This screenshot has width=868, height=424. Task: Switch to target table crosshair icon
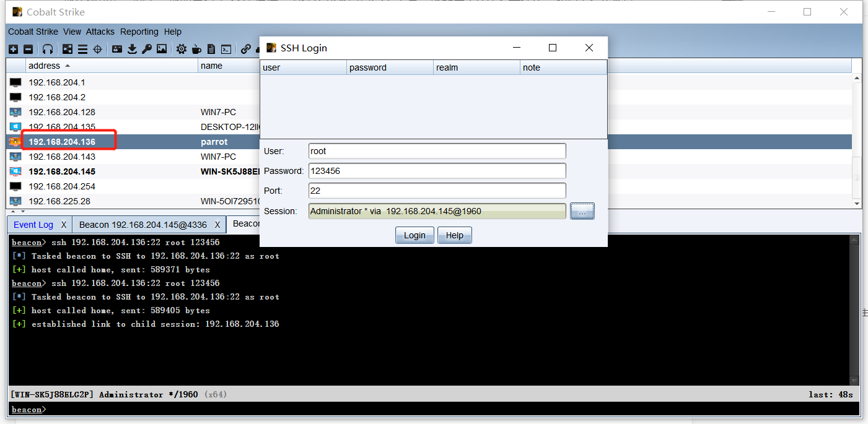click(97, 49)
